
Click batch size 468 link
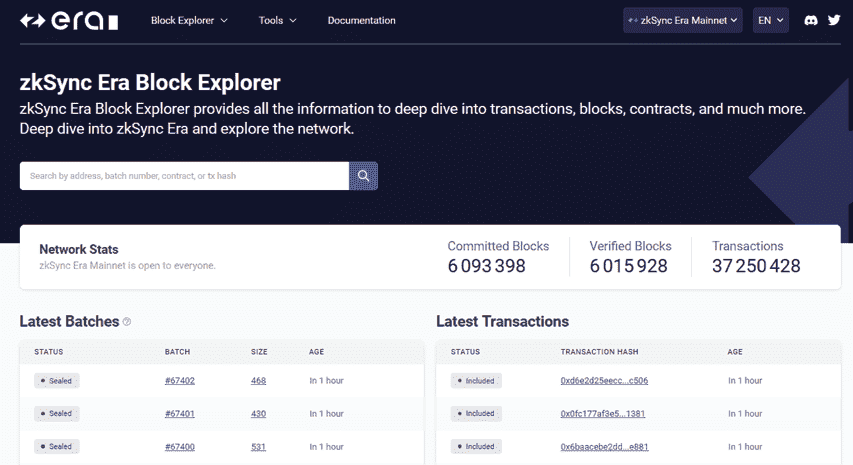[258, 381]
